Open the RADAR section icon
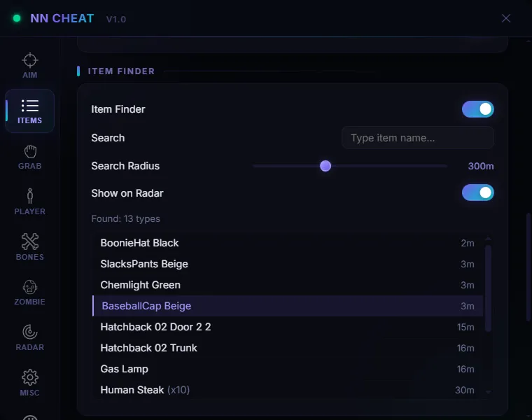This screenshot has height=420, width=532. (30, 337)
